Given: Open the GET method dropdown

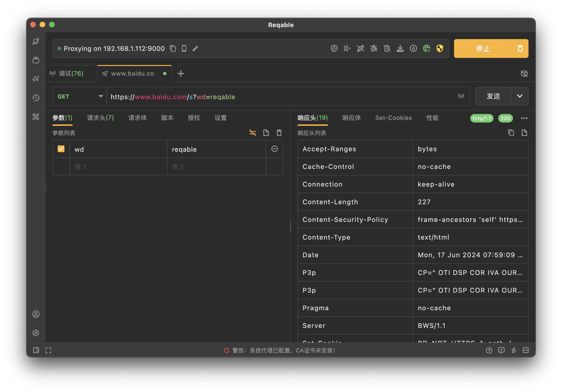Looking at the screenshot, I should coord(80,96).
